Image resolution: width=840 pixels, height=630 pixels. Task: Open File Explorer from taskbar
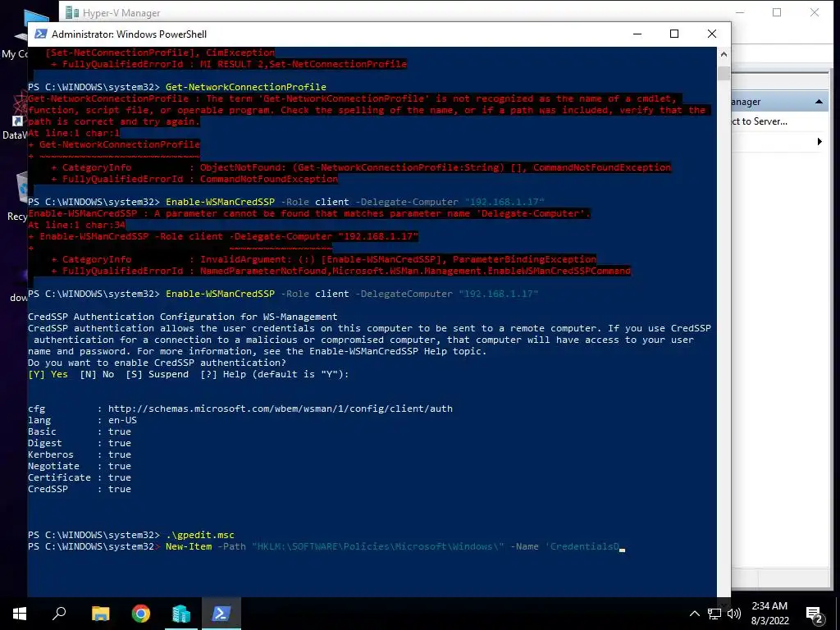[x=100, y=614]
